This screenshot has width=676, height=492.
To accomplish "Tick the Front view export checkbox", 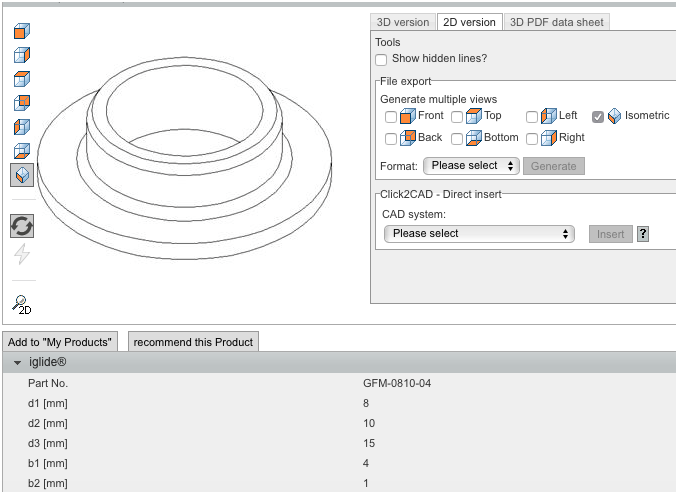I will pyautogui.click(x=391, y=117).
